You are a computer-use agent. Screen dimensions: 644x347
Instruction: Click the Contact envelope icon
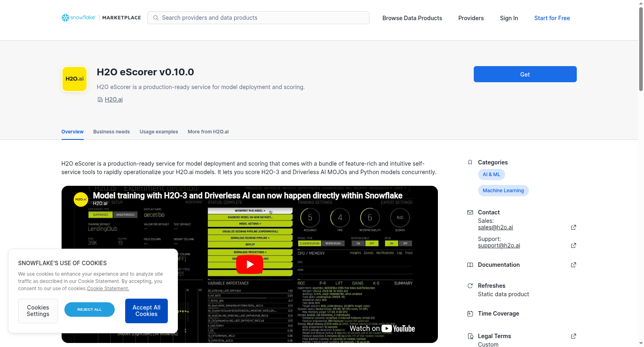[x=470, y=212]
